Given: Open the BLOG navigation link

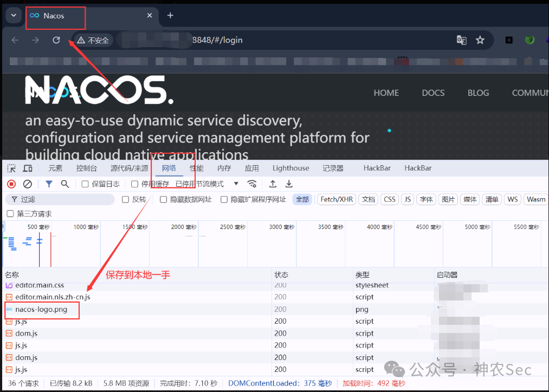Looking at the screenshot, I should pyautogui.click(x=478, y=93).
